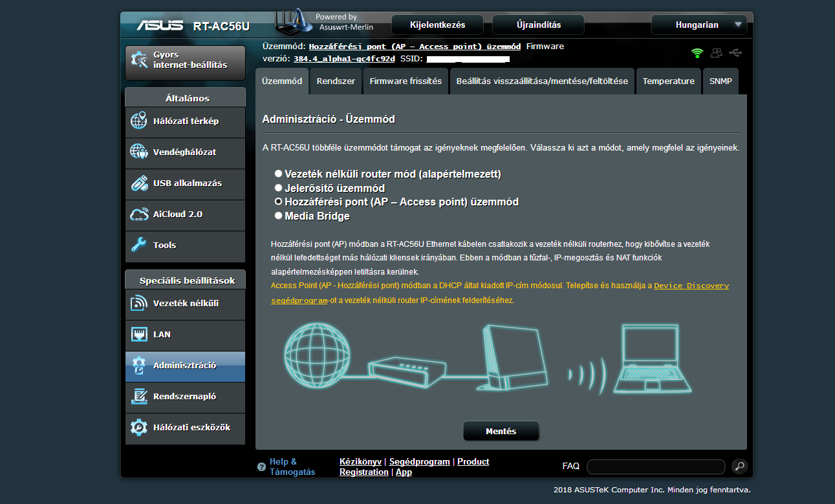
Task: Open the Rendszernapló menu item
Action: (x=186, y=397)
